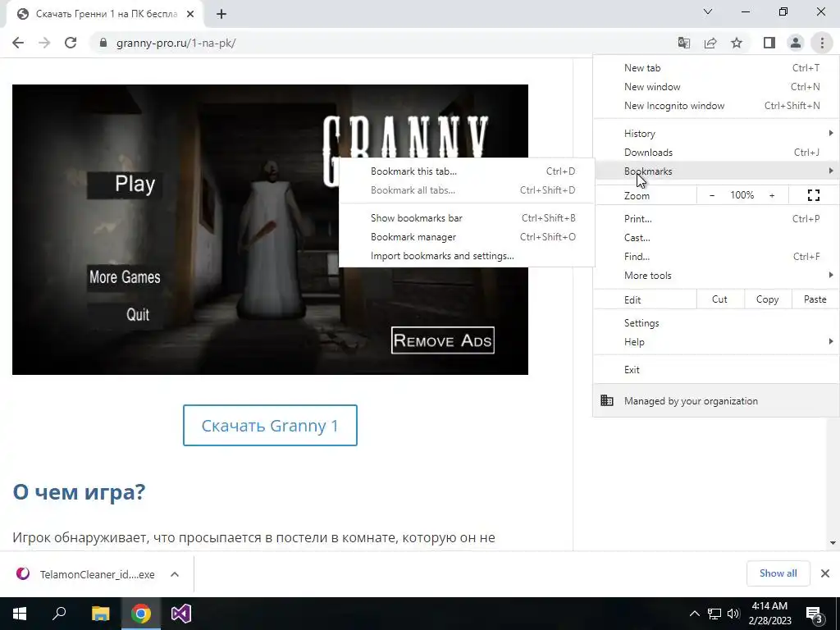Open Settings from the Chrome menu
Image resolution: width=840 pixels, height=630 pixels.
pos(716,323)
